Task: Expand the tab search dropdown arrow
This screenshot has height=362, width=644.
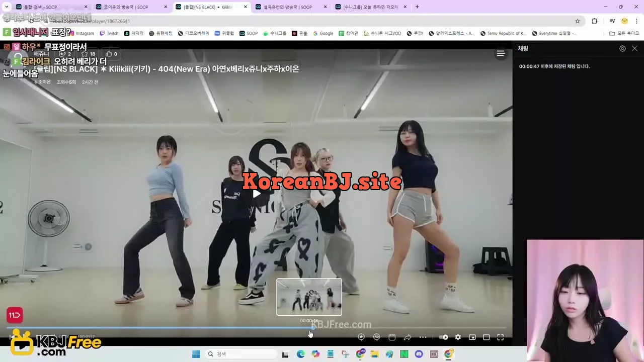Action: point(7,7)
